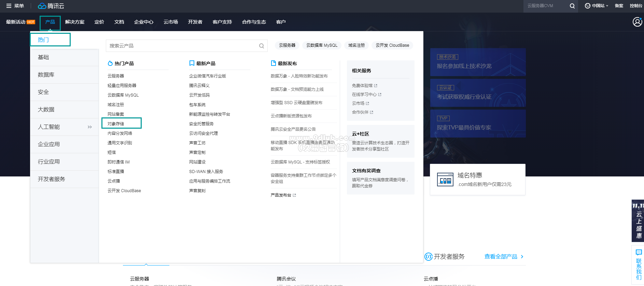Image resolution: width=644 pixels, height=286 pixels.
Task: Select the 数据库 category tab
Action: pyautogui.click(x=46, y=75)
